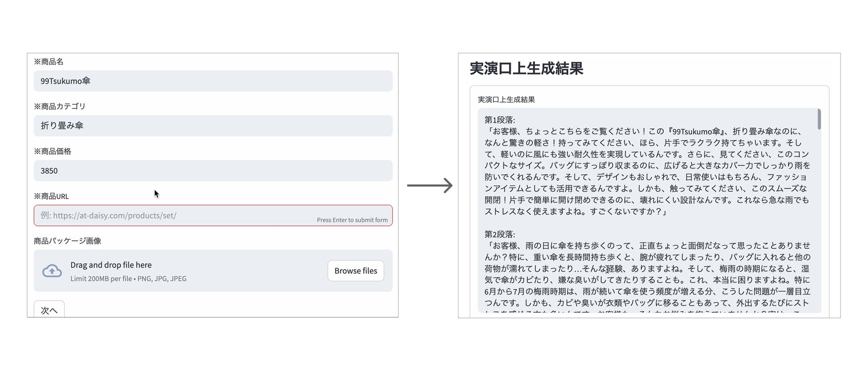The height and width of the screenshot is (371, 868).
Task: Click the Limit 200MB per file text
Action: point(101,278)
